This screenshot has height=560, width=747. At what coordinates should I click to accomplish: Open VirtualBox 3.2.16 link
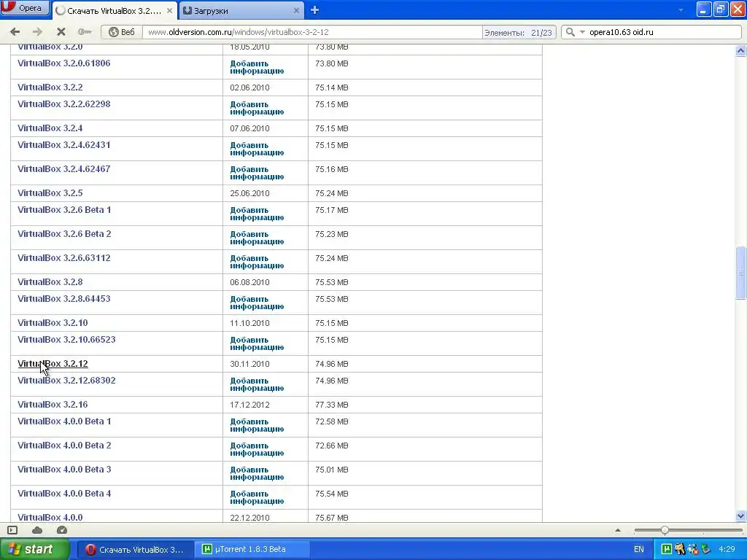click(x=53, y=404)
